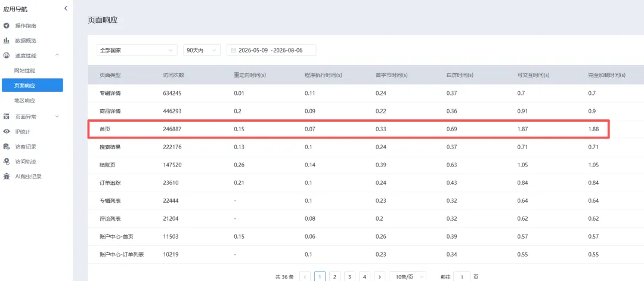Screen dimensions: 644x281
Task: Click the eye icon beside IP统计
Action: [6, 132]
